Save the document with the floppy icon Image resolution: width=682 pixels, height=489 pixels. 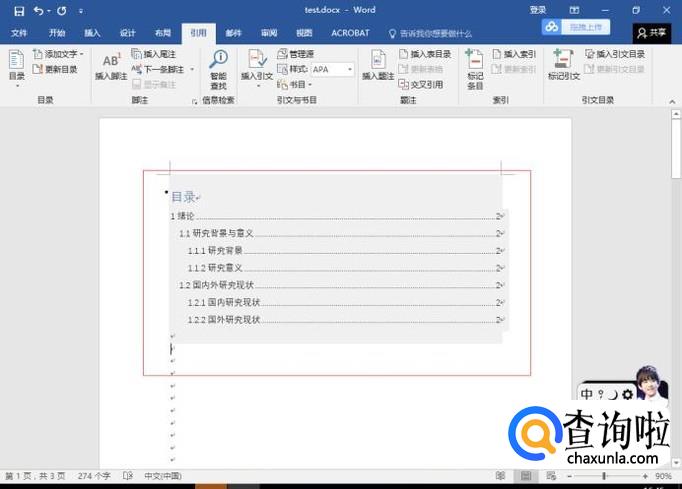pyautogui.click(x=19, y=11)
